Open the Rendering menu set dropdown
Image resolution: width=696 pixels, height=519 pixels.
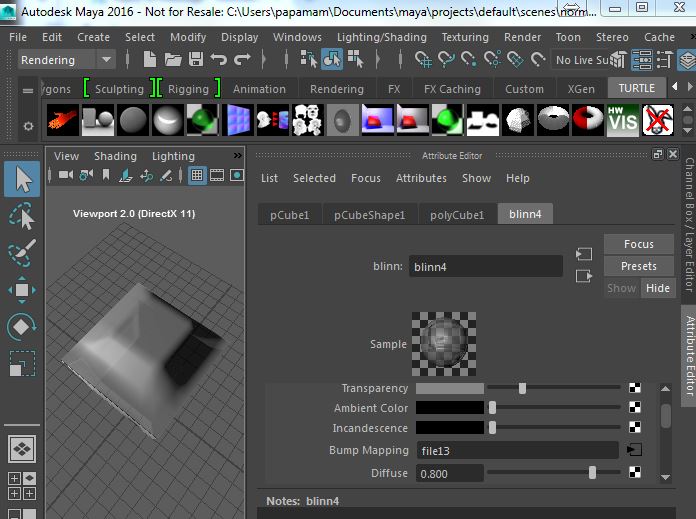pos(66,60)
